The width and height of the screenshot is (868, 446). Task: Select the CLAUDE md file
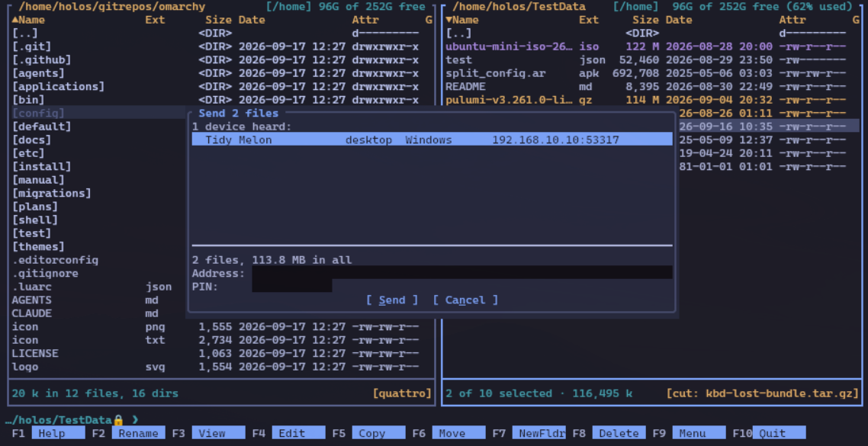tap(98, 313)
